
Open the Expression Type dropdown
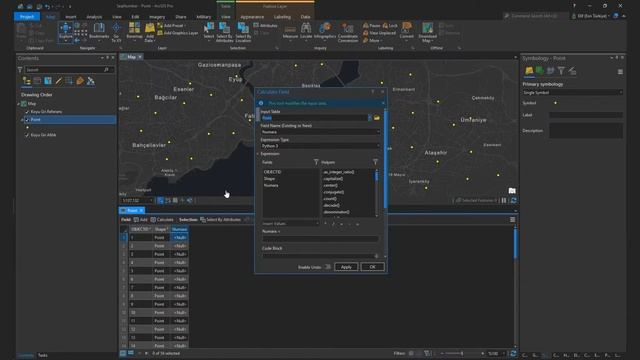click(378, 146)
